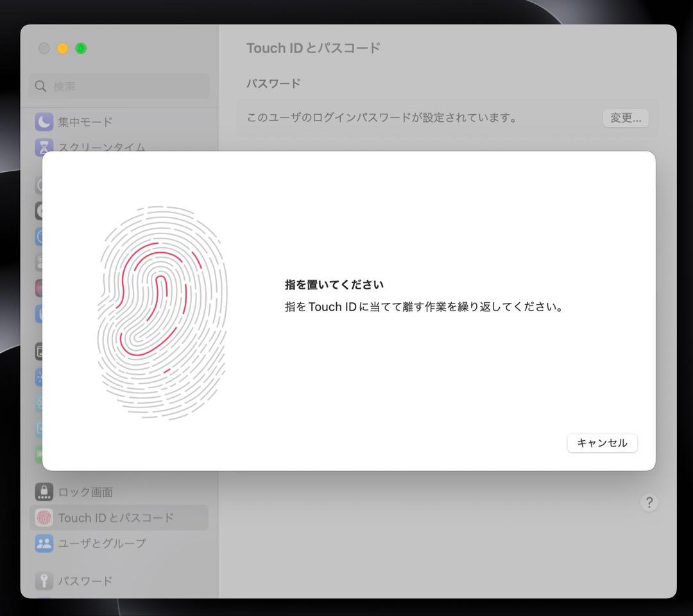Click the パスワード key icon
The width and height of the screenshot is (693, 616).
(x=44, y=581)
